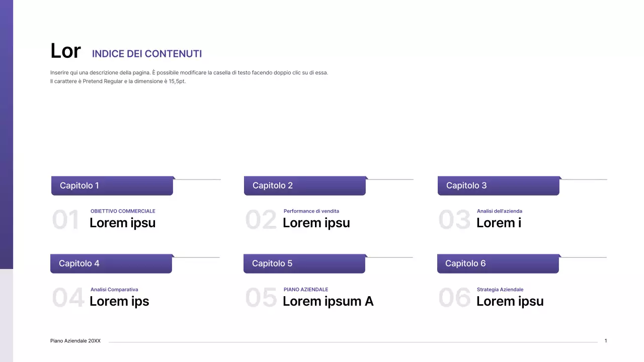Select the grey 05 number
The width and height of the screenshot is (644, 362).
tap(261, 298)
